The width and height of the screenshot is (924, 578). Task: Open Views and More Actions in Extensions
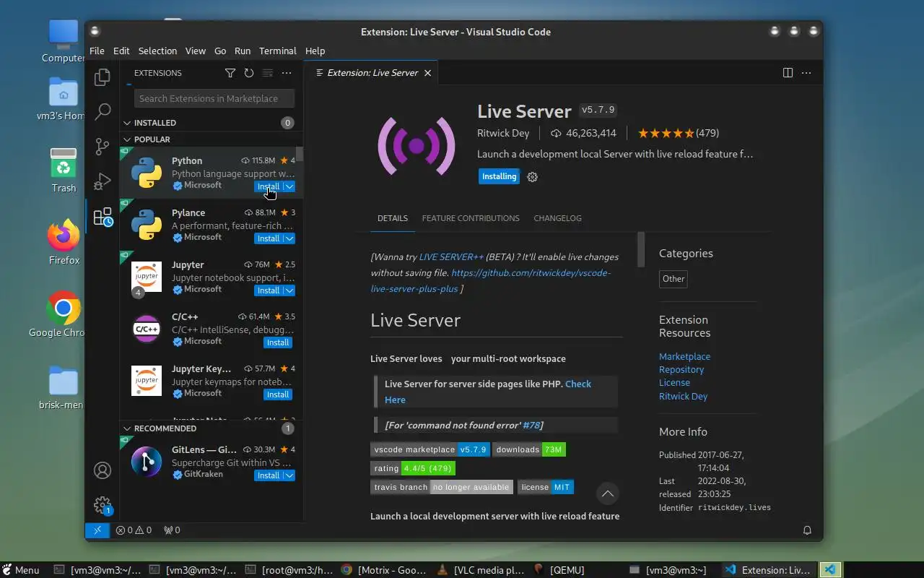click(x=287, y=73)
